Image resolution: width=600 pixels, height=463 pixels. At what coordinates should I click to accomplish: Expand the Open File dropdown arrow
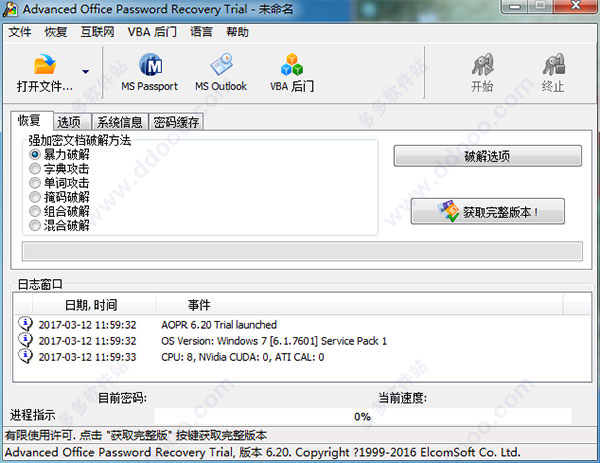pos(86,72)
